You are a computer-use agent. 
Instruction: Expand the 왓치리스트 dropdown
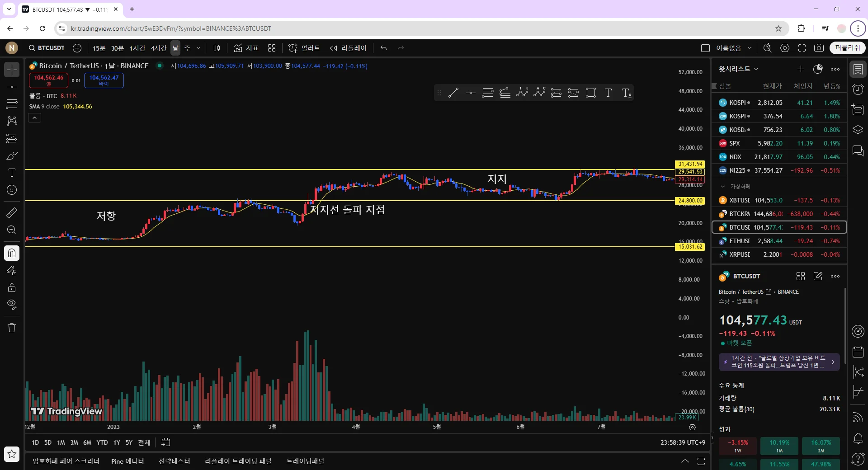(739, 69)
